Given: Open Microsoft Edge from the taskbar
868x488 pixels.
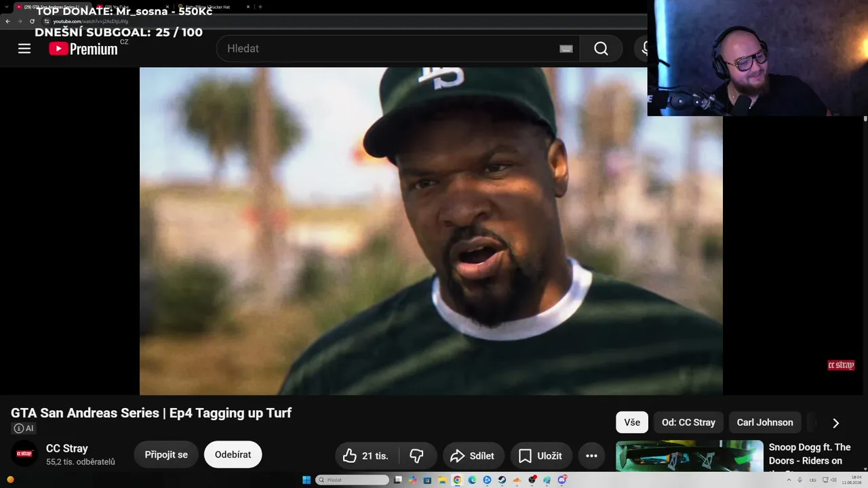Looking at the screenshot, I should [x=472, y=480].
